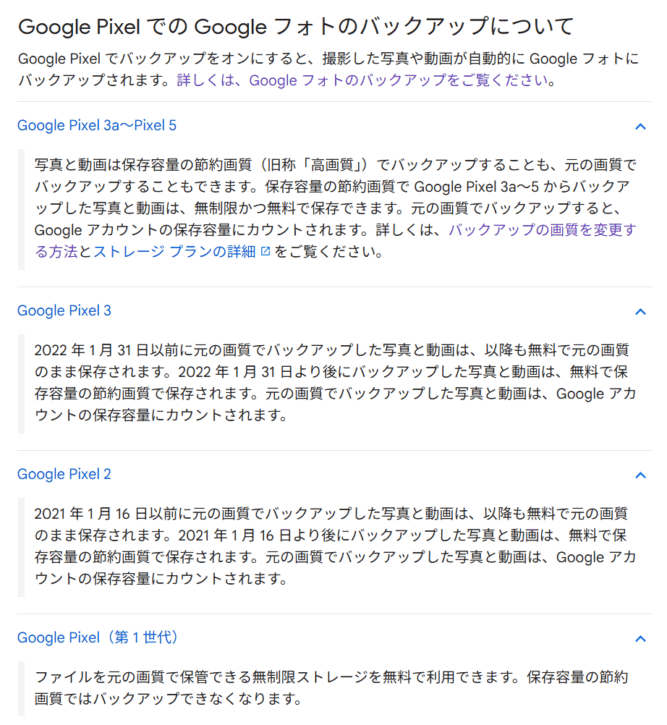The width and height of the screenshot is (667, 725).
Task: Collapse Google Pixel 2 using its chevron
Action: click(x=640, y=475)
